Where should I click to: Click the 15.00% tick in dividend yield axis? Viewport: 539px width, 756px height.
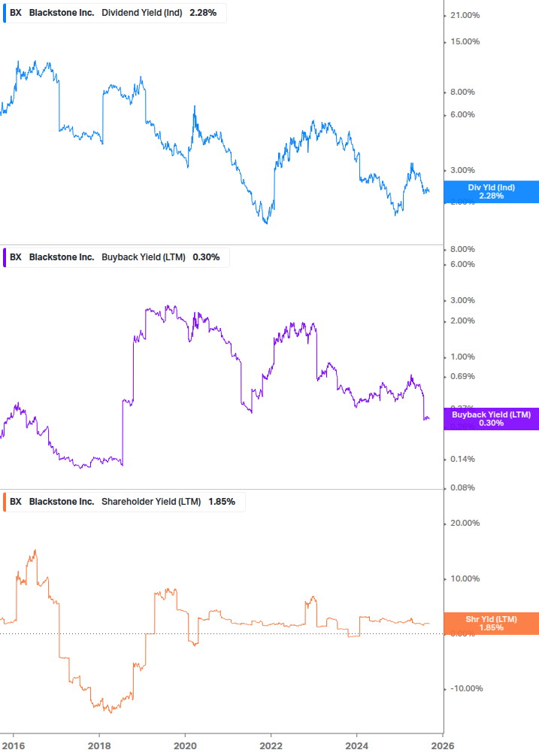click(465, 41)
